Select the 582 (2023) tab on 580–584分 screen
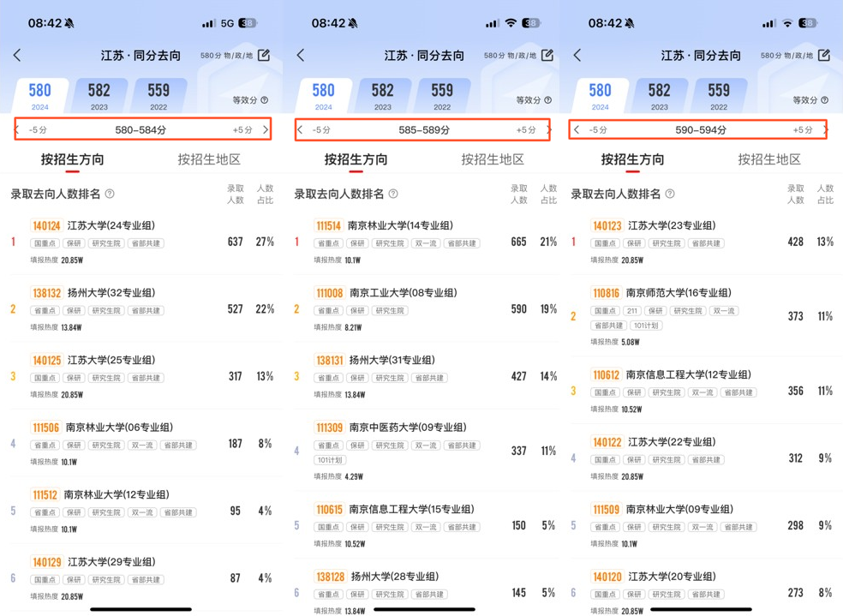The height and width of the screenshot is (616, 843). click(x=99, y=96)
